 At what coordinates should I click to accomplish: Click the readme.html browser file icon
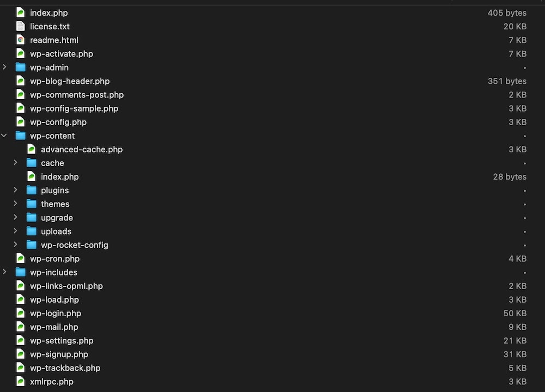tap(21, 40)
